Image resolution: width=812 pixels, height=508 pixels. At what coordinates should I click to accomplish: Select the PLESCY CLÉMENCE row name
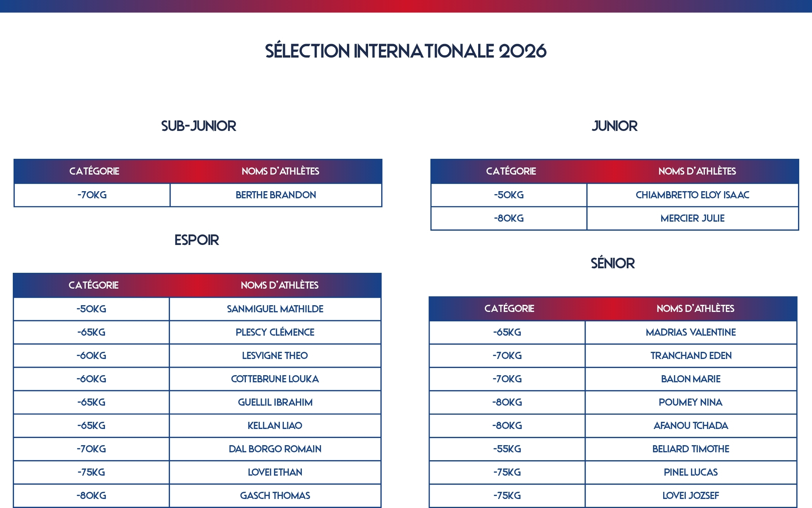point(275,332)
